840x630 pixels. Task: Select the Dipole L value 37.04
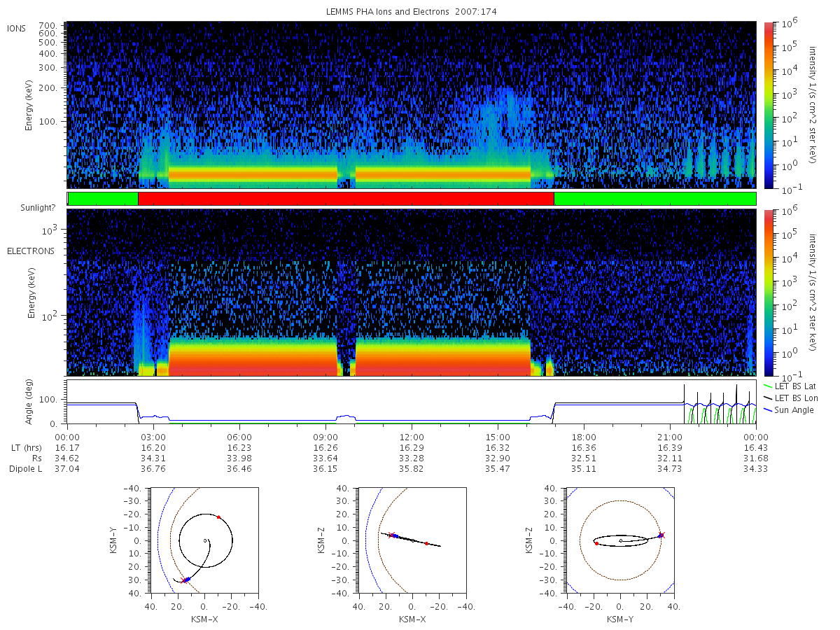67,468
